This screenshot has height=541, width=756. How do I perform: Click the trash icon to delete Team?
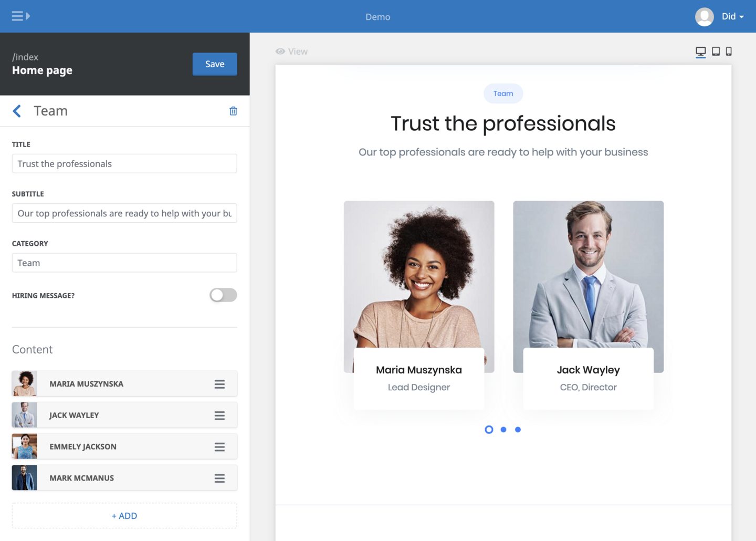click(x=233, y=111)
